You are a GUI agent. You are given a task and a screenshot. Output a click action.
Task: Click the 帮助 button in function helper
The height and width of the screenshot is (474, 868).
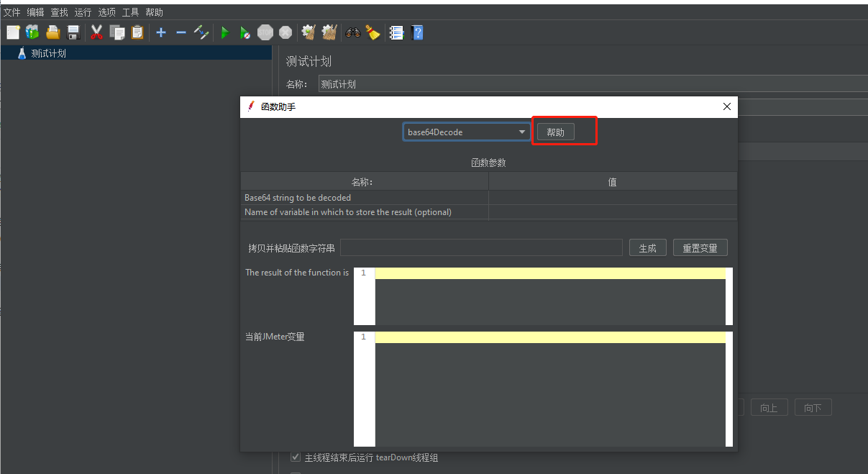pyautogui.click(x=556, y=132)
